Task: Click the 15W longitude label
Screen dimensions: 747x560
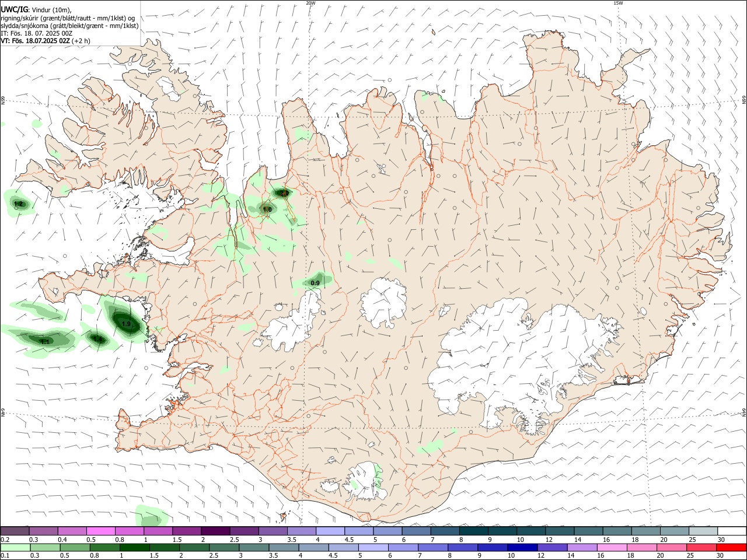Action: (618, 3)
